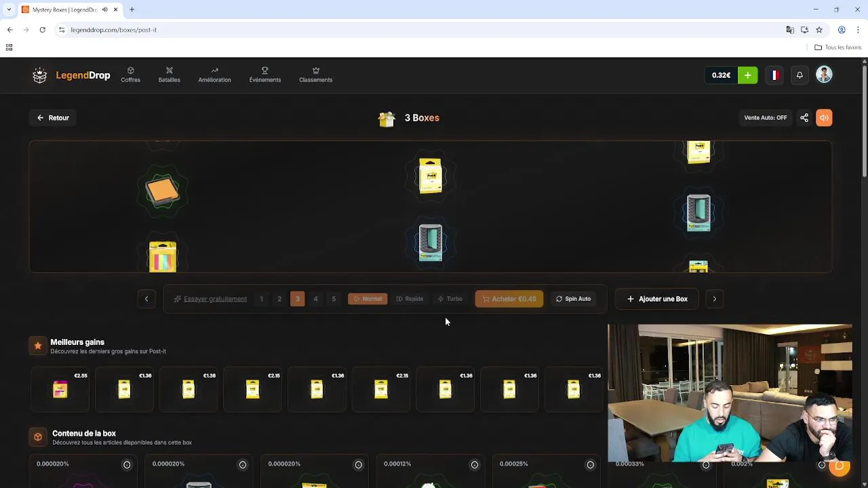The width and height of the screenshot is (868, 488).
Task: Click the install app icon in address bar
Action: coord(804,30)
